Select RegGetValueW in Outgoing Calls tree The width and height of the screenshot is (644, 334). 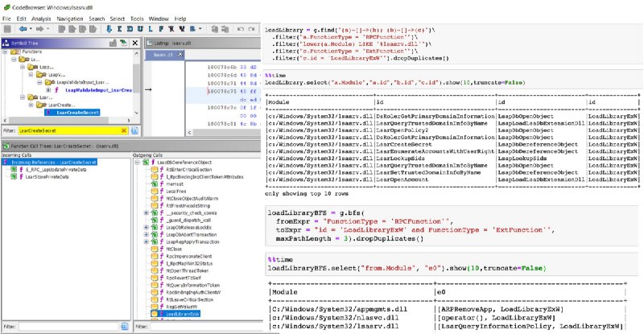(x=182, y=307)
